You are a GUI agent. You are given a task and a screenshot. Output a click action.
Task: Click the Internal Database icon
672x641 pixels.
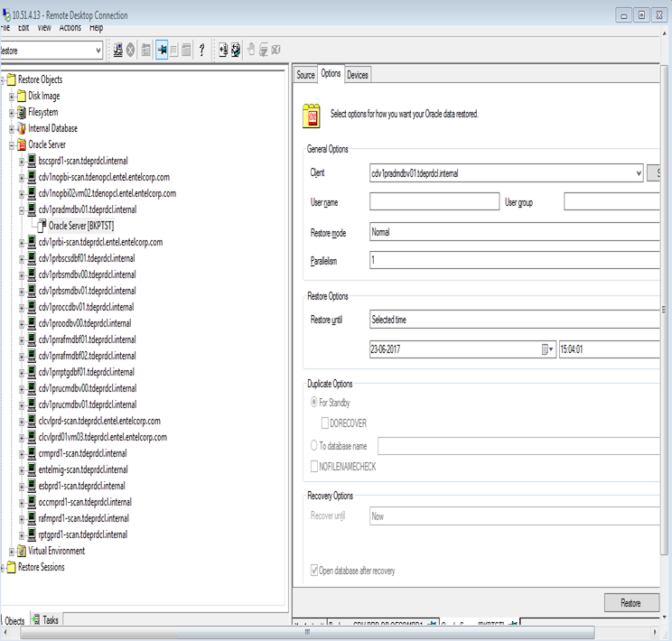(x=22, y=128)
